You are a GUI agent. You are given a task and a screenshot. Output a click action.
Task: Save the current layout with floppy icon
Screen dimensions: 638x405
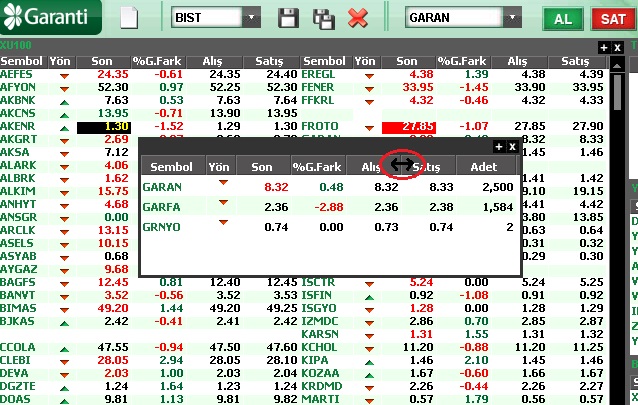[x=288, y=18]
